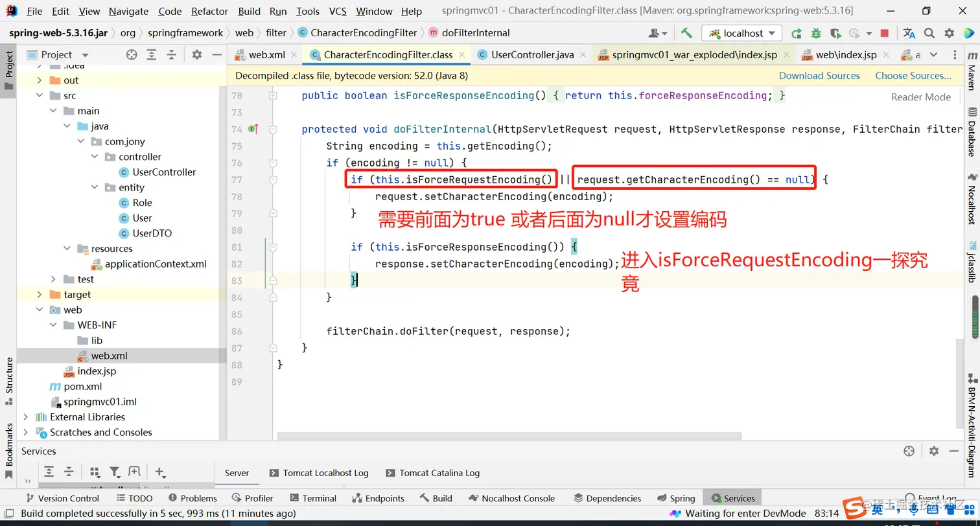The image size is (980, 526).
Task: Toggle the Project tool window stripe button
Action: pos(8,71)
